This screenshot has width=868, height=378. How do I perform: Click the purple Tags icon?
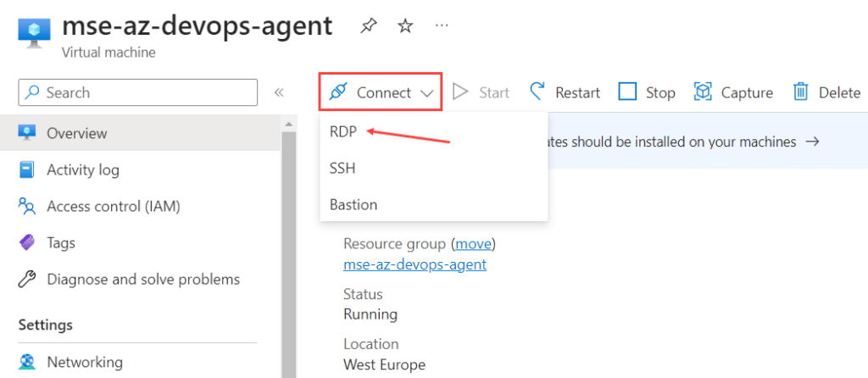click(27, 242)
